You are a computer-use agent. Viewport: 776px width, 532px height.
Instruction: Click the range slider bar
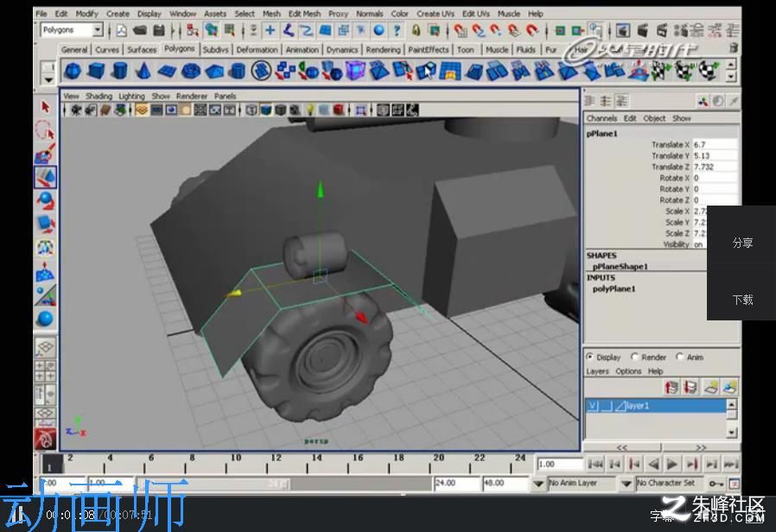point(213,484)
